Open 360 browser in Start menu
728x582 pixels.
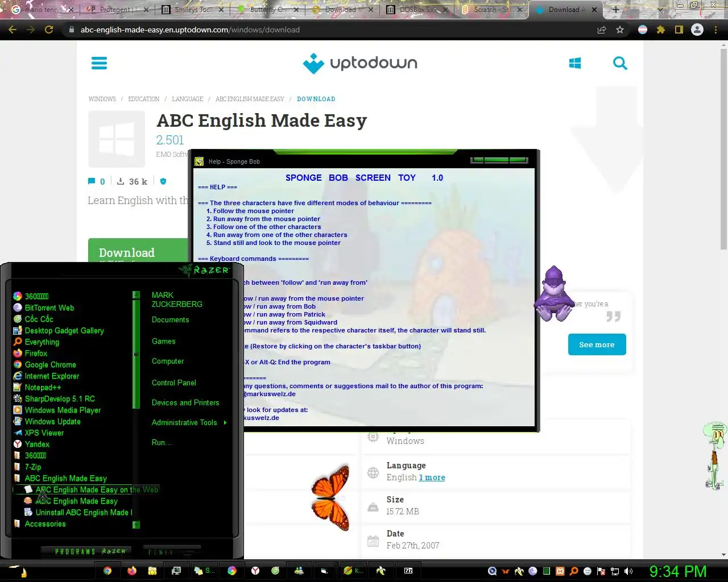click(x=36, y=296)
